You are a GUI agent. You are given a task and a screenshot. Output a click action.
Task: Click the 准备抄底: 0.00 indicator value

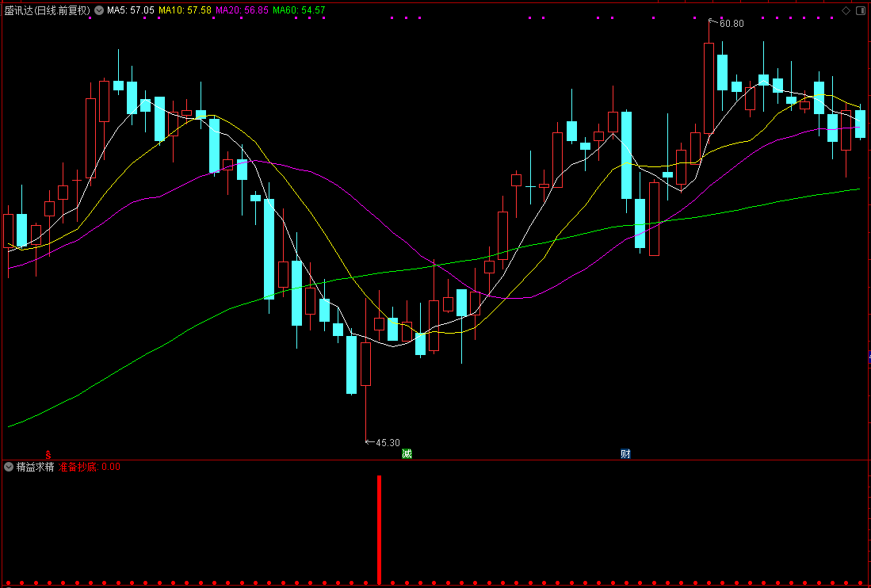click(90, 467)
